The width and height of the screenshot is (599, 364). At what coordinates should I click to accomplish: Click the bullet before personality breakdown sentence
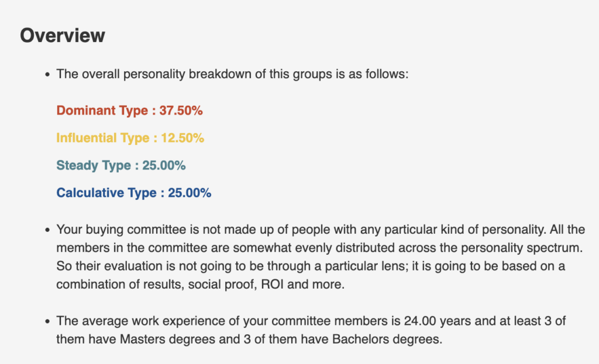[x=47, y=74]
